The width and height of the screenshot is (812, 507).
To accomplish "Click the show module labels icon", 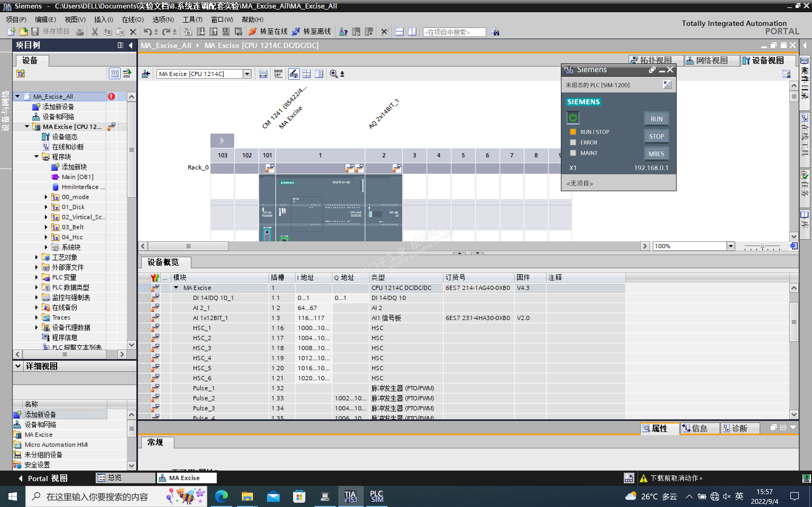I will point(278,74).
